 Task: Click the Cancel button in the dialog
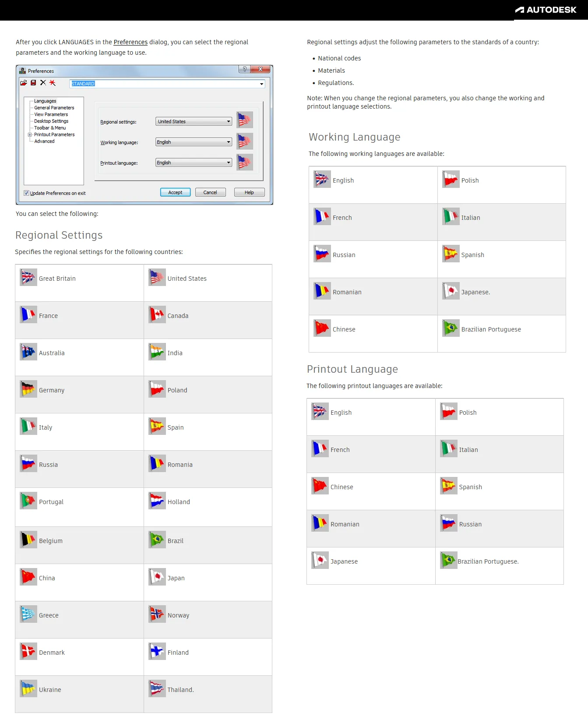(210, 192)
